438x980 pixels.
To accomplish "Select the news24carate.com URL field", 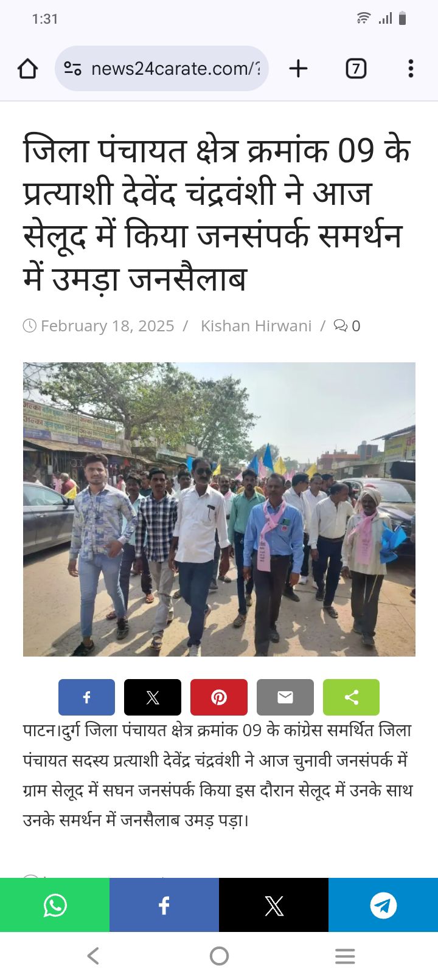I will point(162,69).
